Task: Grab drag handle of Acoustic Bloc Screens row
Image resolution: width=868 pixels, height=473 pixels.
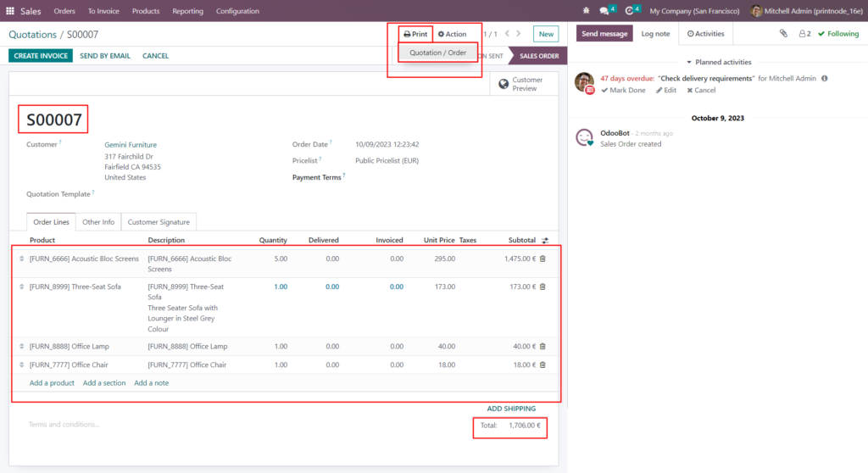Action: click(21, 259)
